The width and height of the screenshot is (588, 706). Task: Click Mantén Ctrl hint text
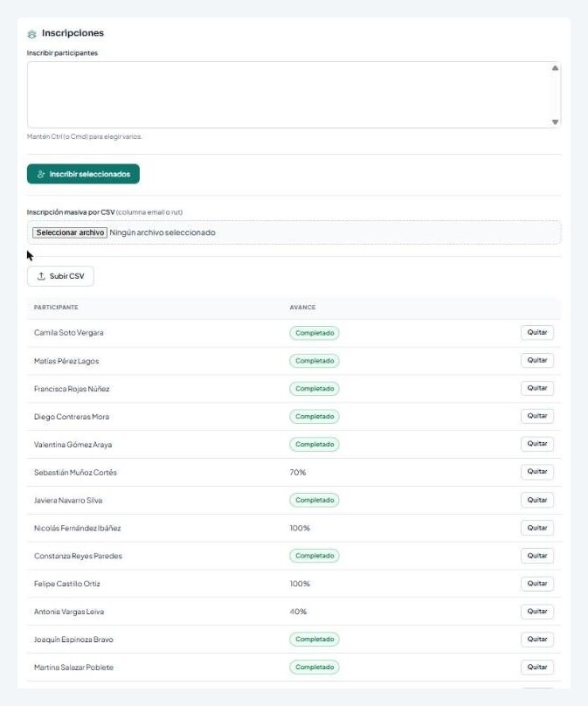coord(84,136)
